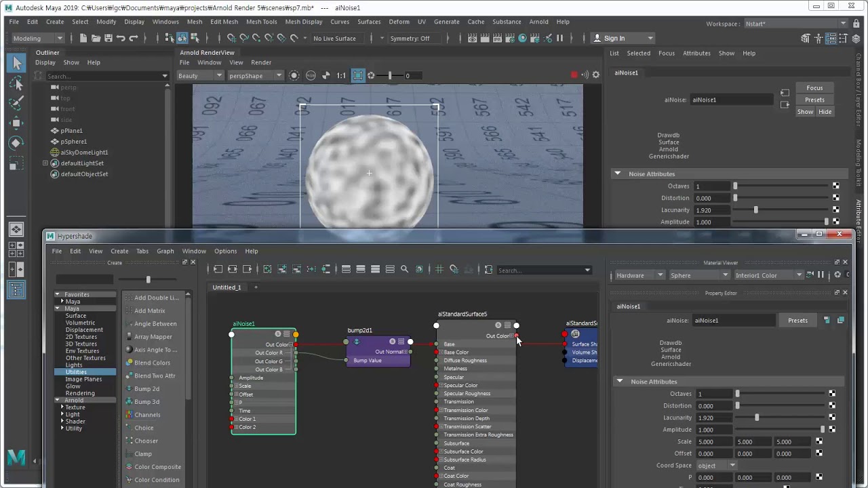The width and height of the screenshot is (868, 488).
Task: Select the aiSkyDomeLight1 item in Outliner
Action: [x=84, y=152]
